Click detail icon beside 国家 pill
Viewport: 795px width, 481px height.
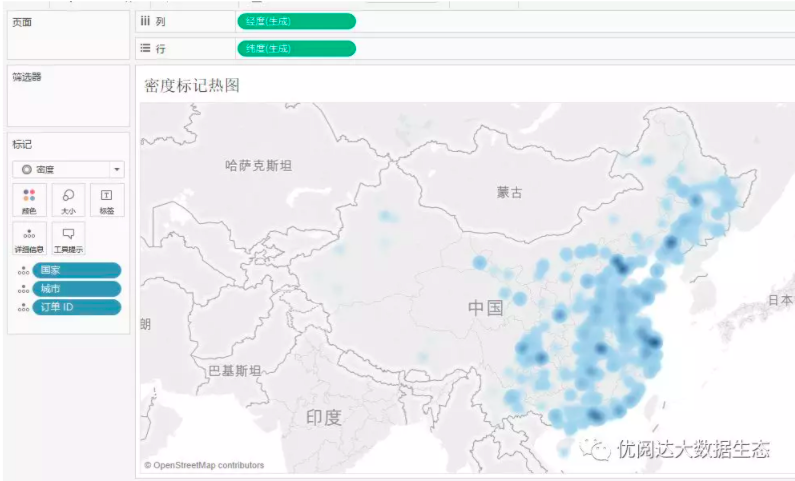tap(22, 270)
